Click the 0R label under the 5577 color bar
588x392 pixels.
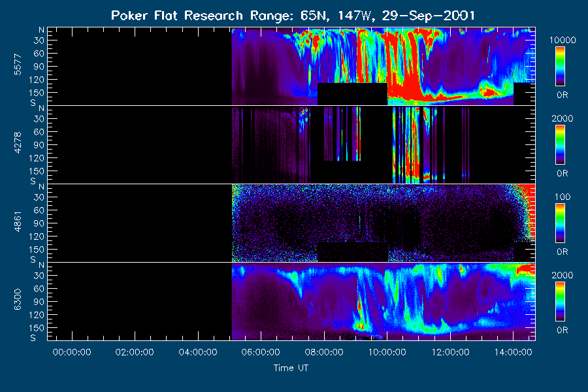click(x=562, y=95)
